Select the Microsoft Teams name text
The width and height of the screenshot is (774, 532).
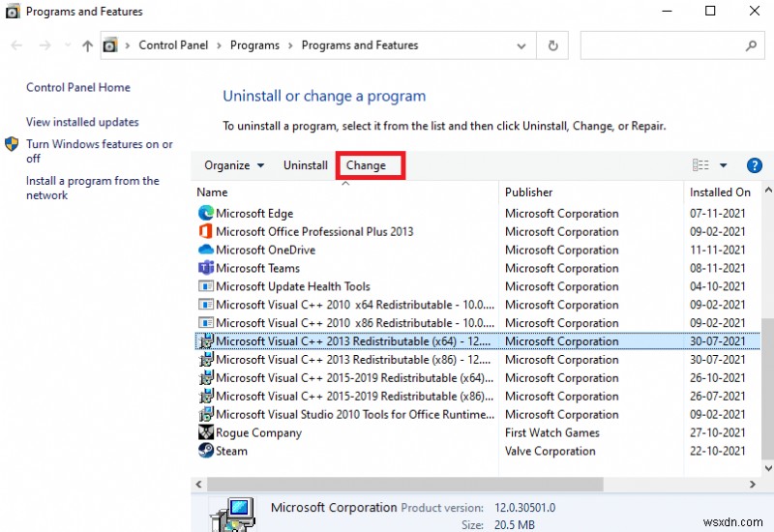coord(257,268)
